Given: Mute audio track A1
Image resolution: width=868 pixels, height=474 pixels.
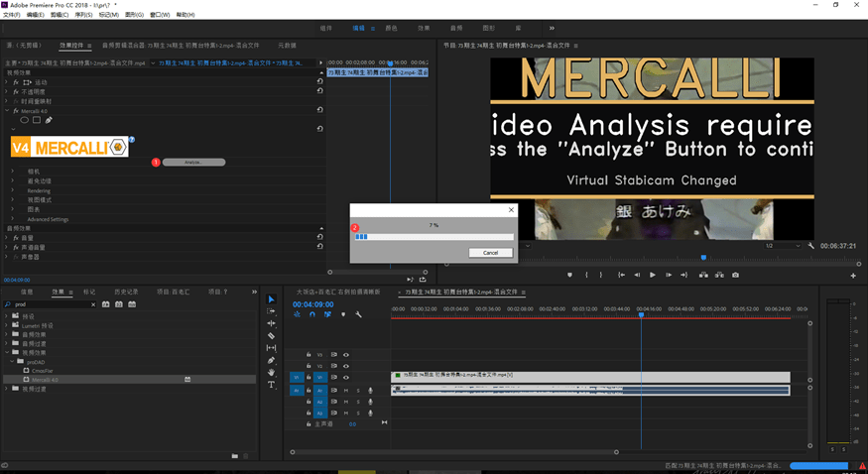Looking at the screenshot, I should [346, 390].
